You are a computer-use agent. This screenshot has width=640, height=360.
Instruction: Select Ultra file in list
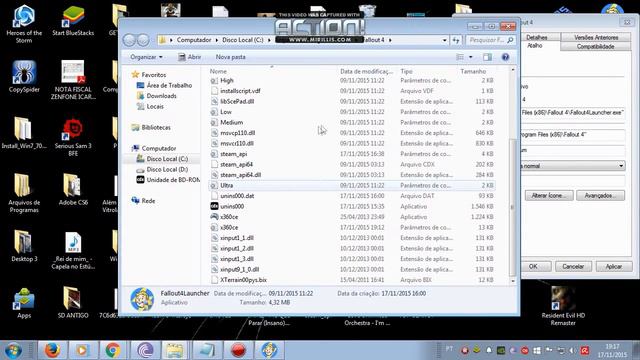coord(352,185)
